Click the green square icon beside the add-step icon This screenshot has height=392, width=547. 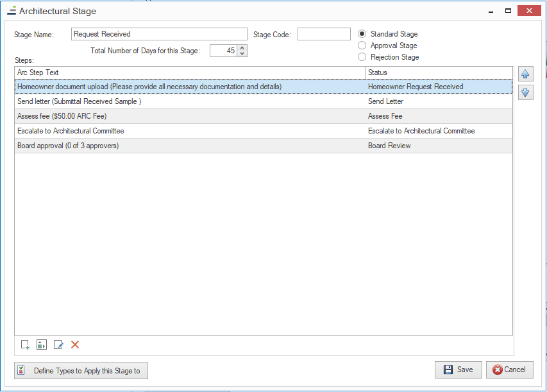(42, 345)
